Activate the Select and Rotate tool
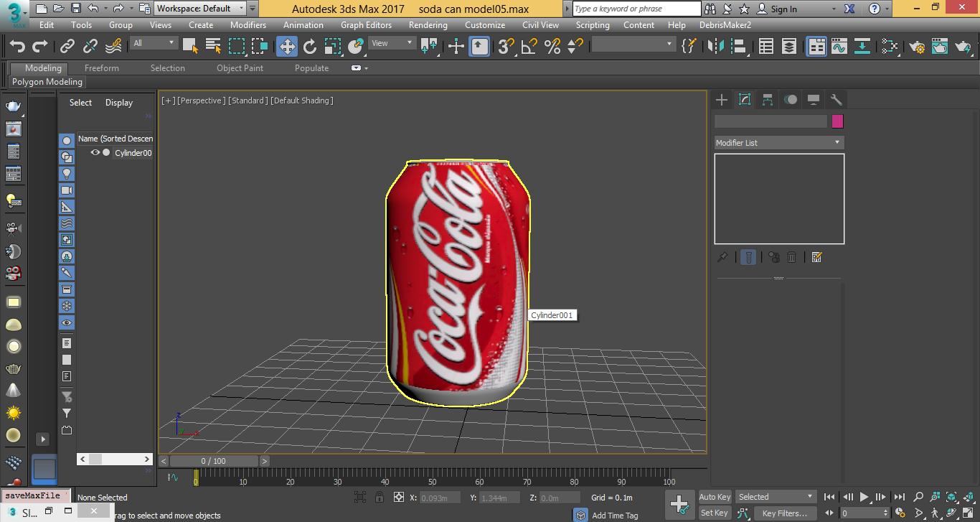980x522 pixels. [x=310, y=47]
